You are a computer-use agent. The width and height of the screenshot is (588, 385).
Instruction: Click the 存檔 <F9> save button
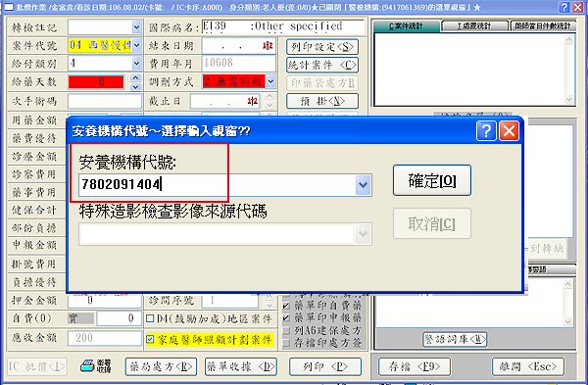pyautogui.click(x=415, y=366)
